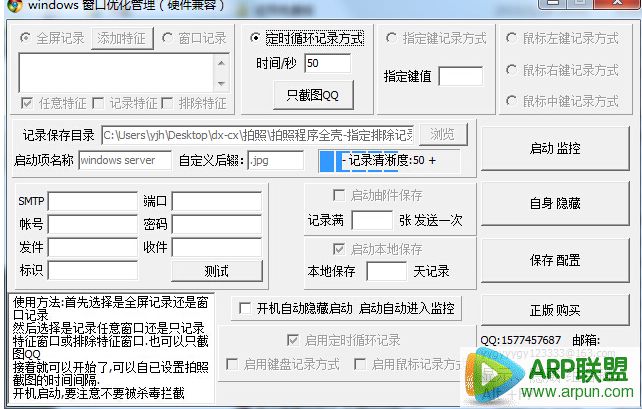Decrease quality with the minus sign
This screenshot has height=409, width=642.
tap(344, 160)
